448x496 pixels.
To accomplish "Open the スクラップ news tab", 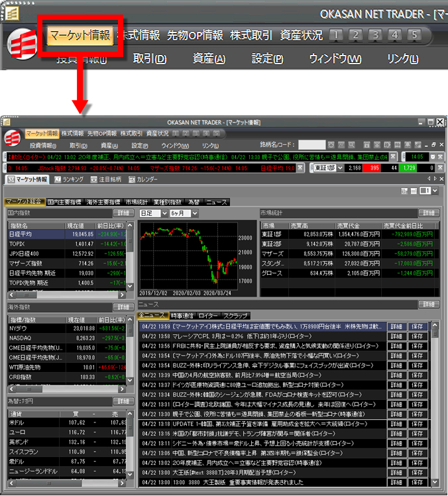I will [235, 316].
